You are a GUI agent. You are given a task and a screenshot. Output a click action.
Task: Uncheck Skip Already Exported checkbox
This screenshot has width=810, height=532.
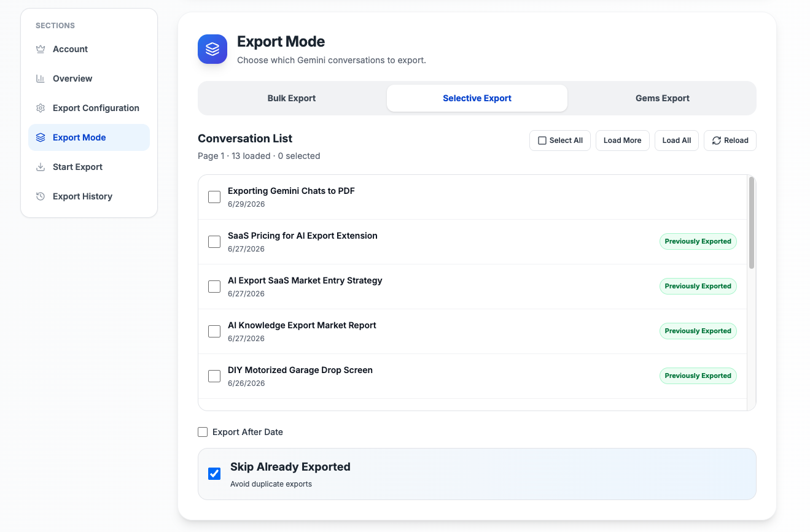214,474
